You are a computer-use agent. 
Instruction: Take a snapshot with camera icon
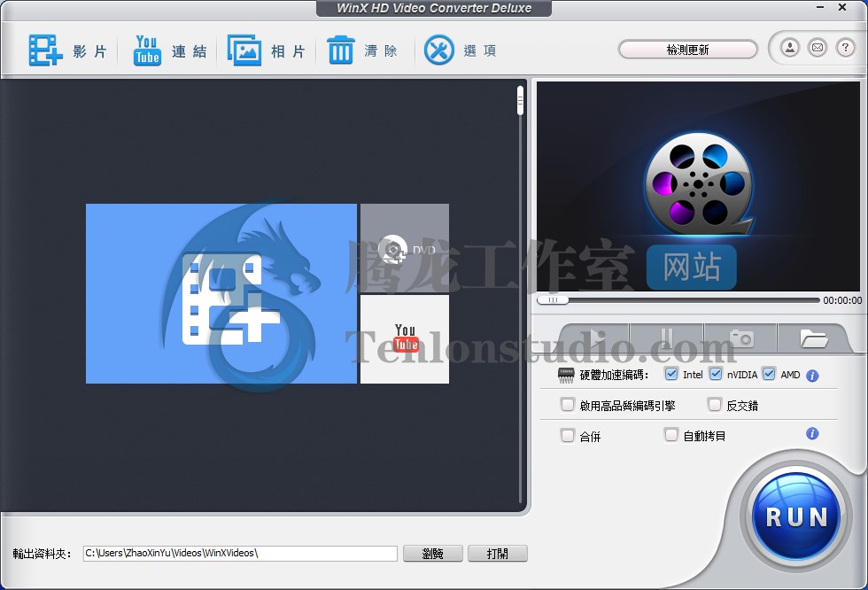coord(740,338)
